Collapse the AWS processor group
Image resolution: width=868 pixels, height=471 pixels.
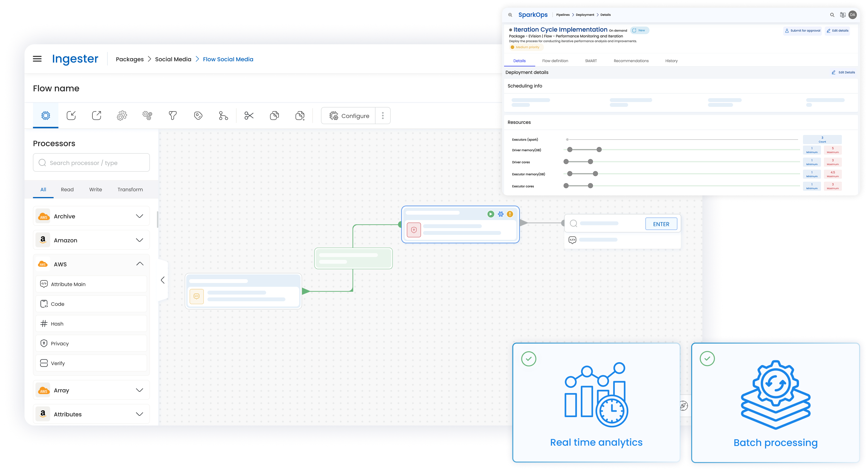coord(140,264)
